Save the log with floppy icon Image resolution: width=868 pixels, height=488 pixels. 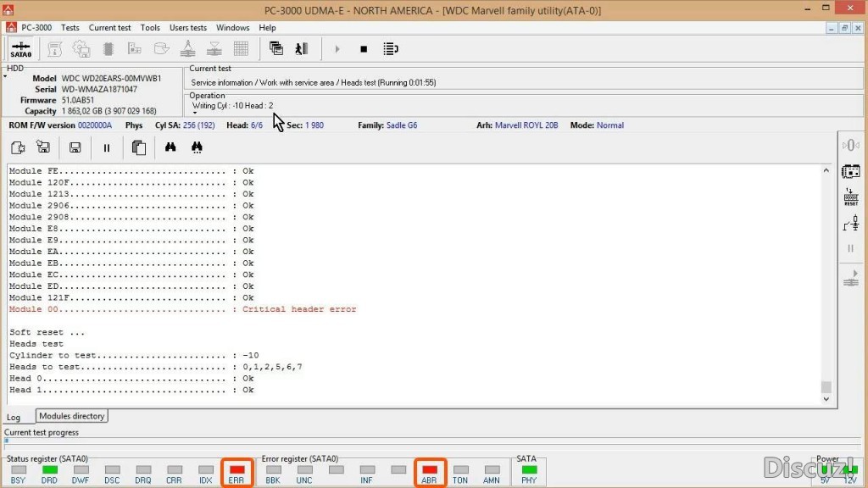75,147
